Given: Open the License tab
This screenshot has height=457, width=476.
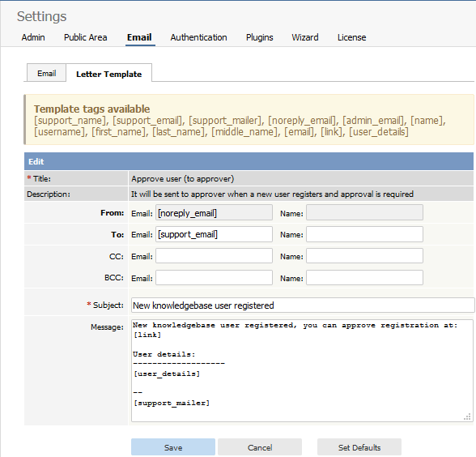Looking at the screenshot, I should [x=352, y=37].
